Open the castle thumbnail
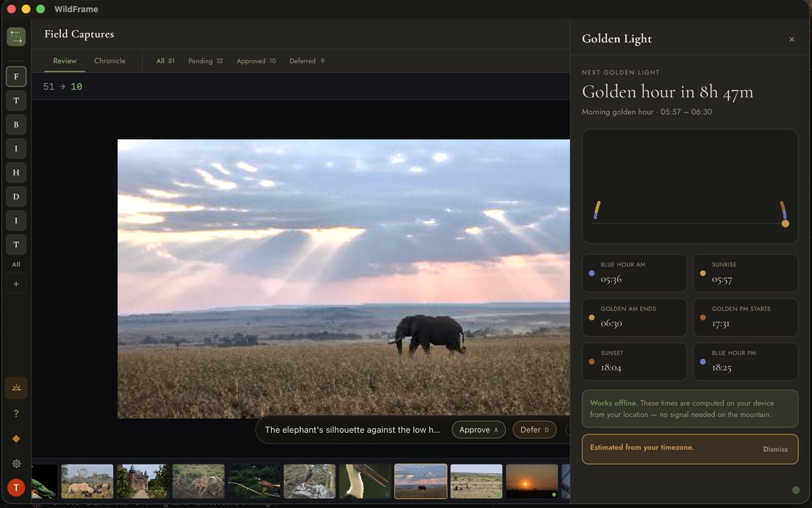Viewport: 812px width, 508px height. coord(143,481)
